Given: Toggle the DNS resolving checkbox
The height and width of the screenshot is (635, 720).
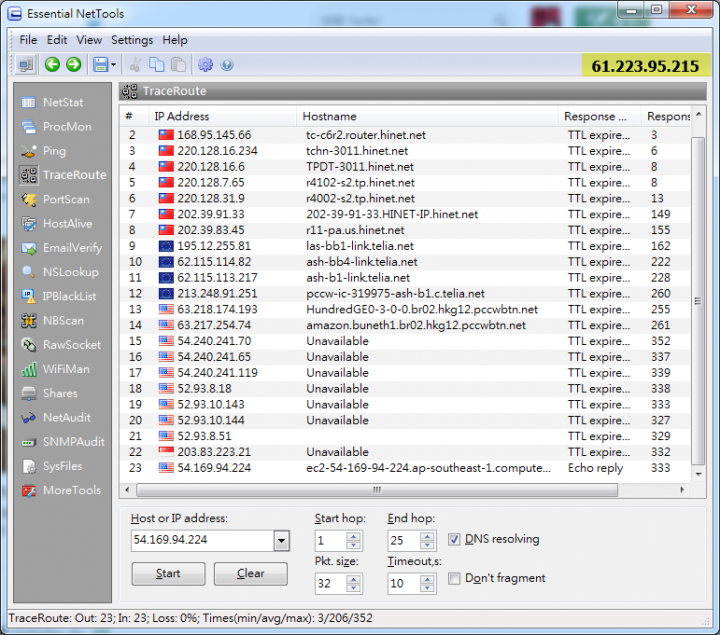Looking at the screenshot, I should (454, 539).
